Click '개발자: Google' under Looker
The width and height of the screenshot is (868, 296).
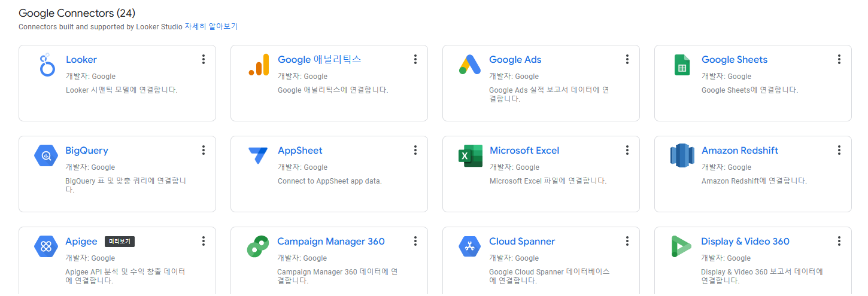(x=90, y=77)
